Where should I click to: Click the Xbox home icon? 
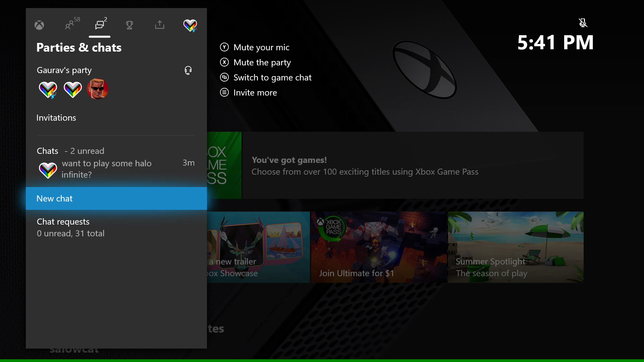pyautogui.click(x=39, y=25)
